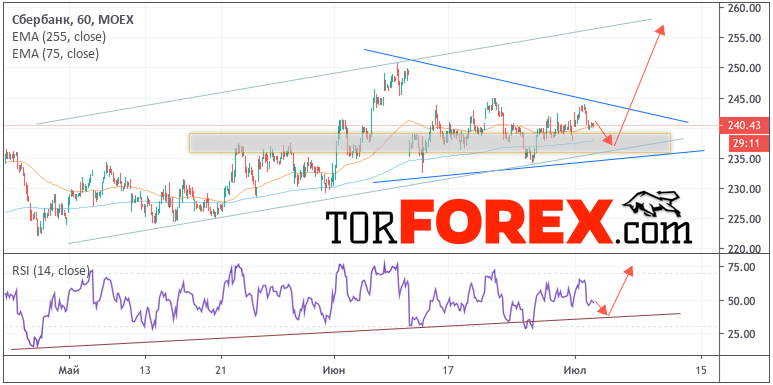Click the 15 date axis label
773x385 pixels.
click(x=701, y=370)
